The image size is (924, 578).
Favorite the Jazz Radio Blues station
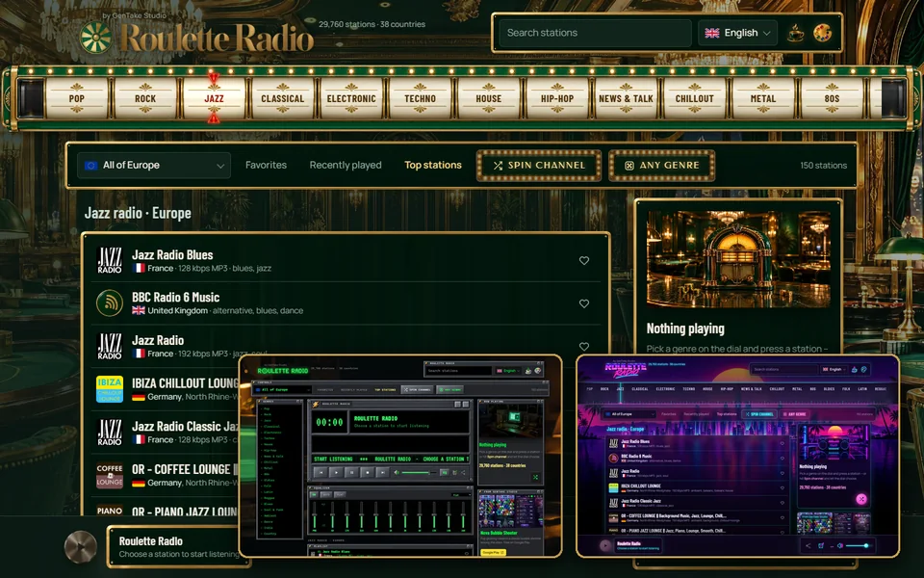pos(584,260)
